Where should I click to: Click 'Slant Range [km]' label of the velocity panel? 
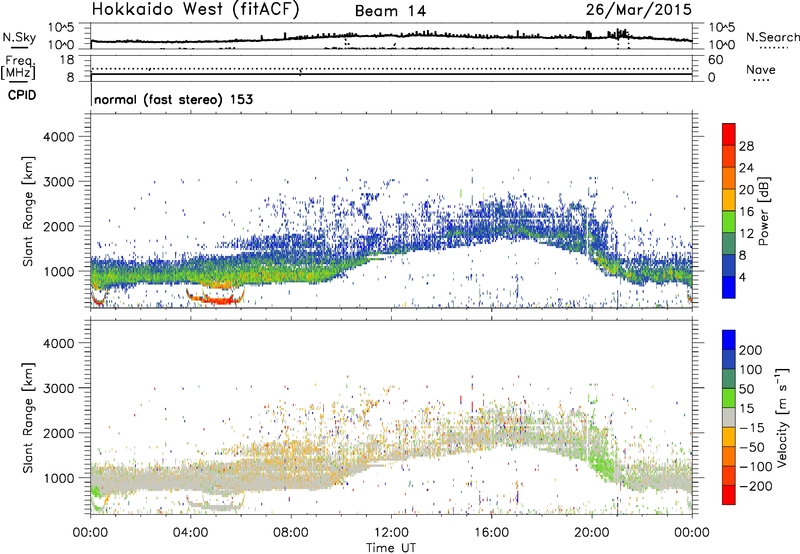(29, 417)
